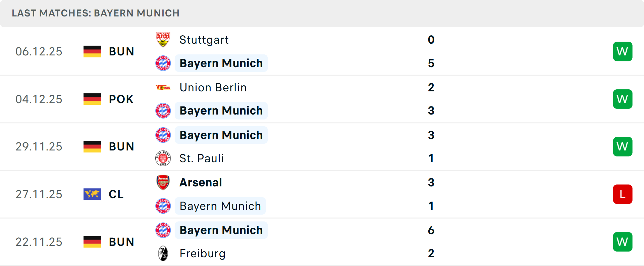
Task: Click the St. Pauli club badge
Action: click(163, 158)
